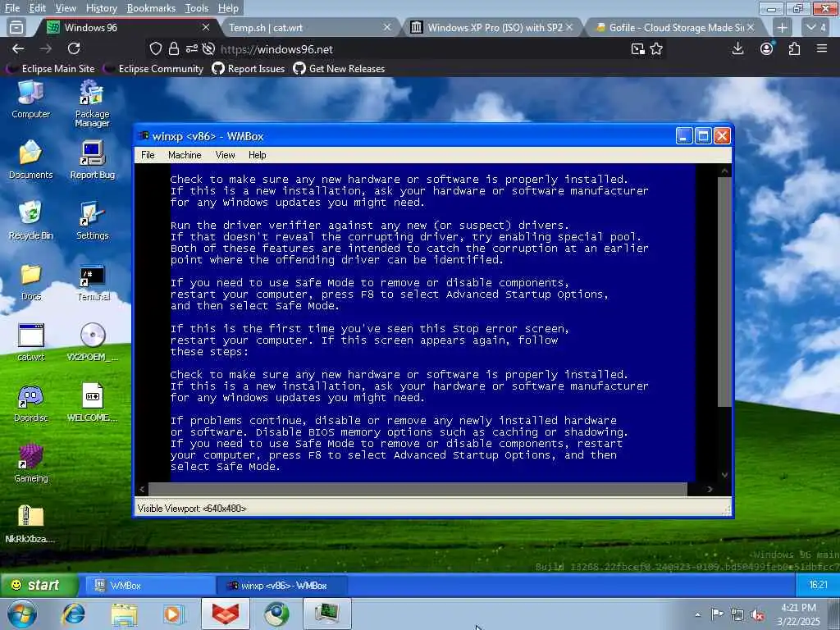Screen dimensions: 840x630
Task: Go back to the previous page
Action: 18,48
